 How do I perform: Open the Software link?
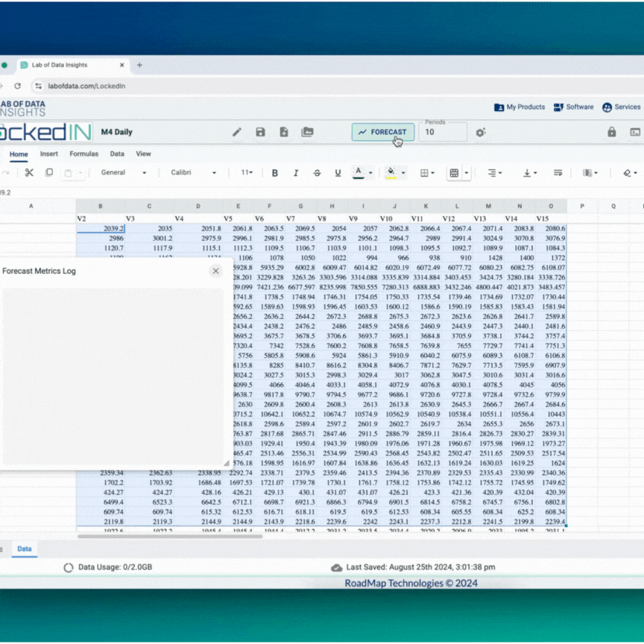pos(573,107)
